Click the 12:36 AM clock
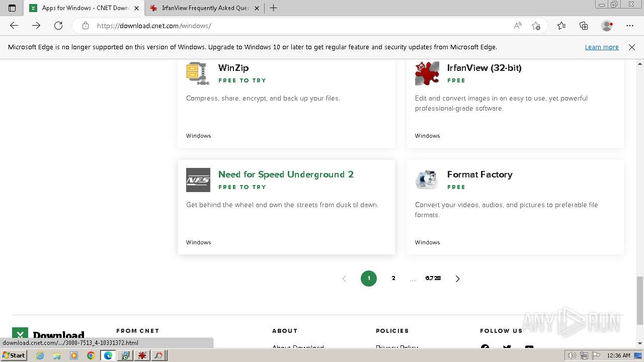This screenshot has height=362, width=644. tap(619, 355)
